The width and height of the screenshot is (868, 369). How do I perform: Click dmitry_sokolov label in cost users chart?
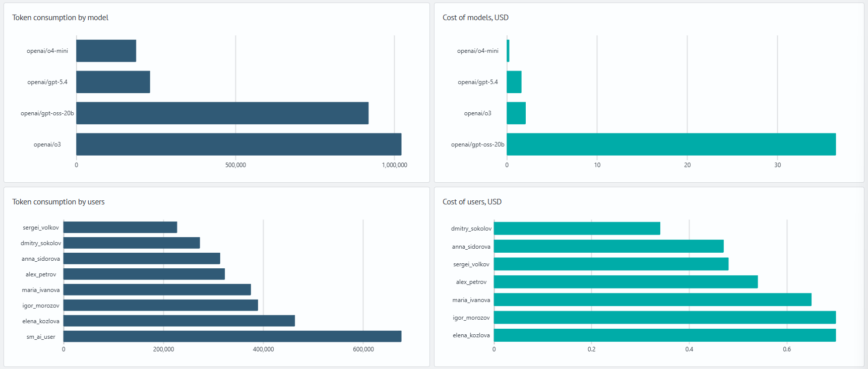[471, 229]
